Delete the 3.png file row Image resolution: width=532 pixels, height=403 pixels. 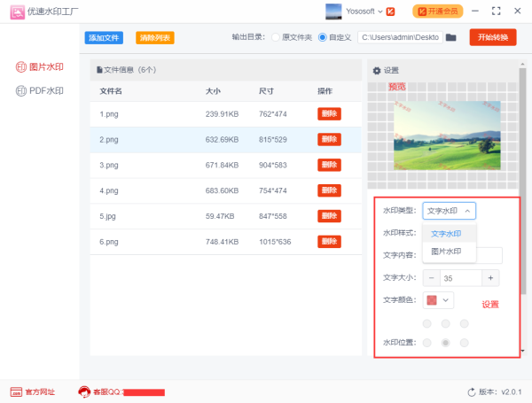(329, 165)
